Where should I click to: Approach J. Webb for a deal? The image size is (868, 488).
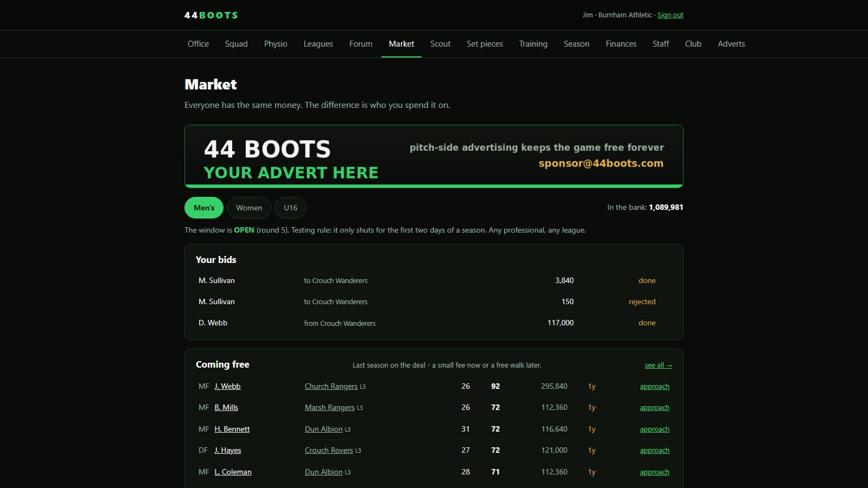654,386
